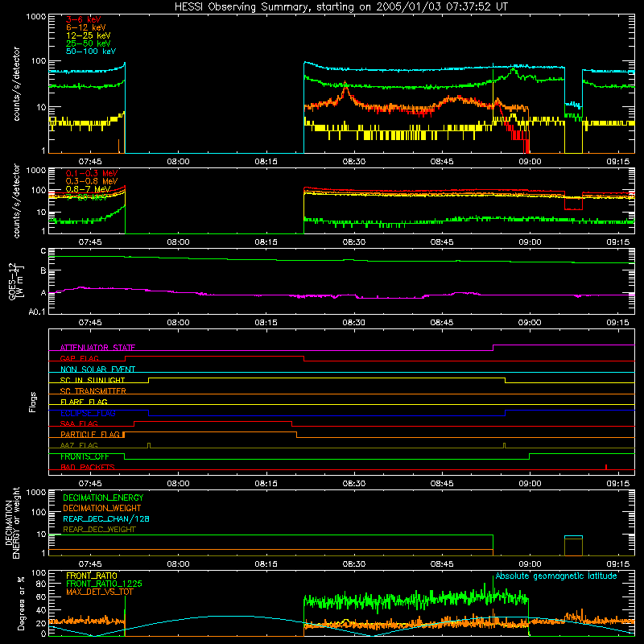644x644 pixels.
Task: Click the 'SAA_FLAG' label
Action: (79, 423)
